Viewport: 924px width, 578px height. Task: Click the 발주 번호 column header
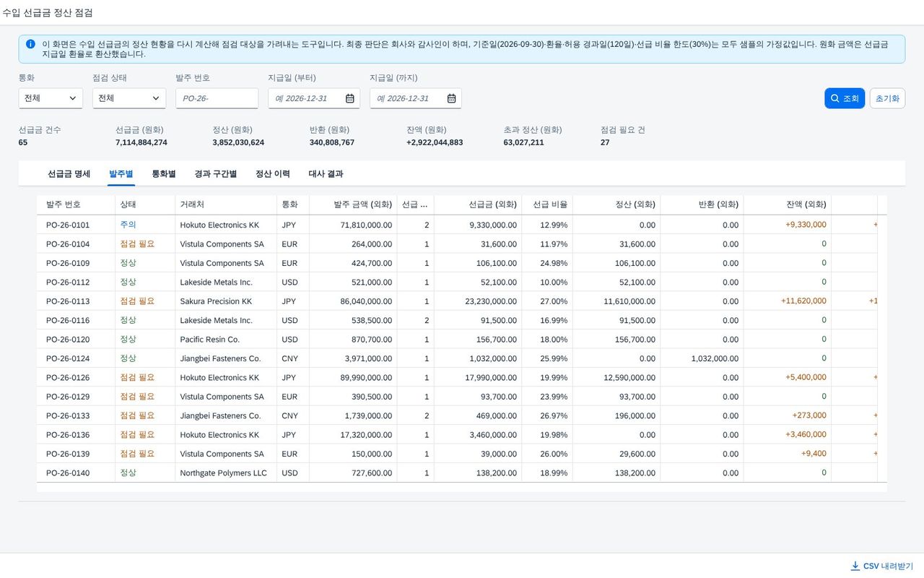click(76, 204)
